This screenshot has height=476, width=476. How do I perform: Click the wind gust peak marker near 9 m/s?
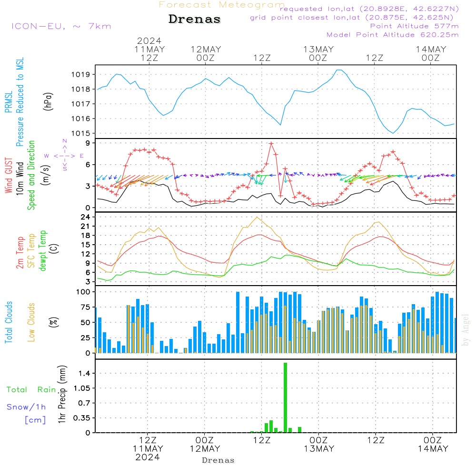[271, 144]
